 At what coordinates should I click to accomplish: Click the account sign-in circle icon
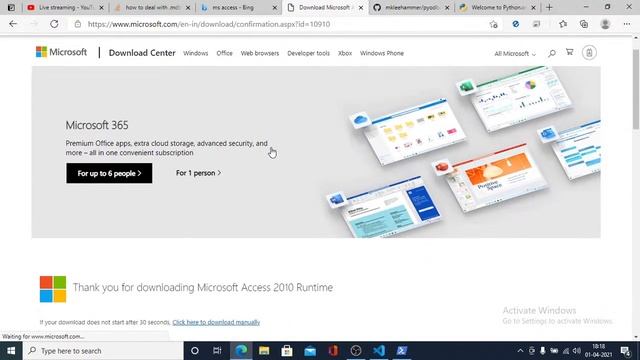coord(589,53)
